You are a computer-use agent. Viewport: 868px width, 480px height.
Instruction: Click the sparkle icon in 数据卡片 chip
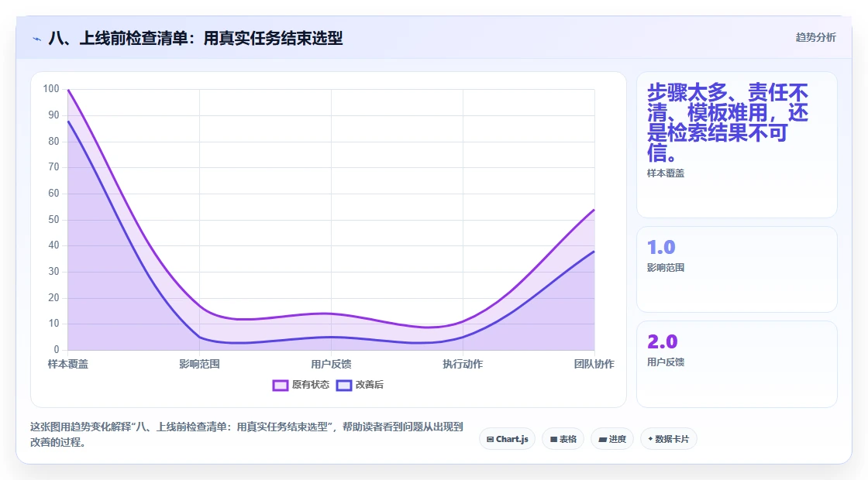[x=650, y=439]
